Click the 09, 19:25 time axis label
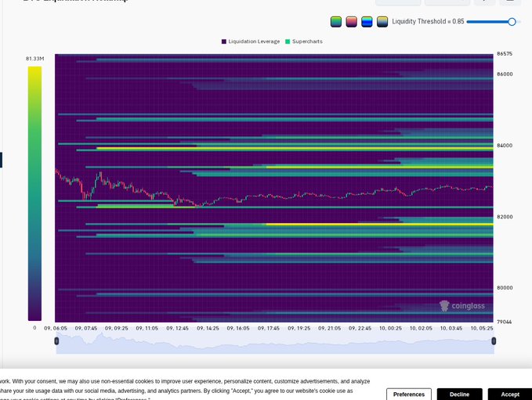This screenshot has width=532, height=400. pyautogui.click(x=299, y=329)
